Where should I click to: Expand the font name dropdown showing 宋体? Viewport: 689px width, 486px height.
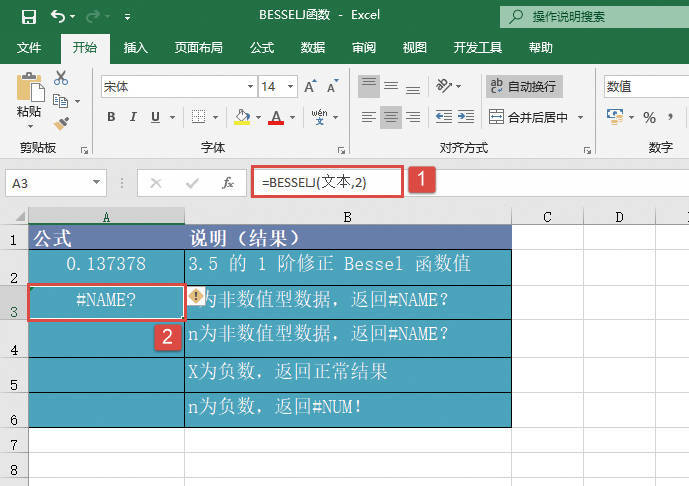coord(248,87)
